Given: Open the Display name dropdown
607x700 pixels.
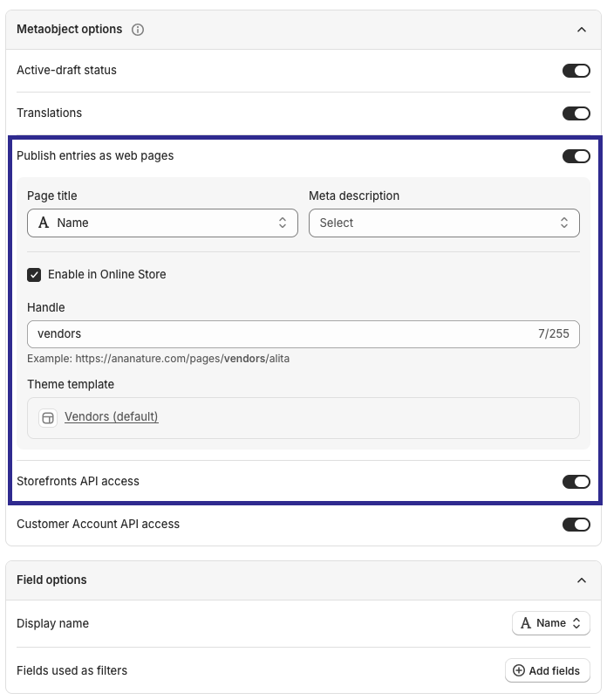Looking at the screenshot, I should pos(550,622).
